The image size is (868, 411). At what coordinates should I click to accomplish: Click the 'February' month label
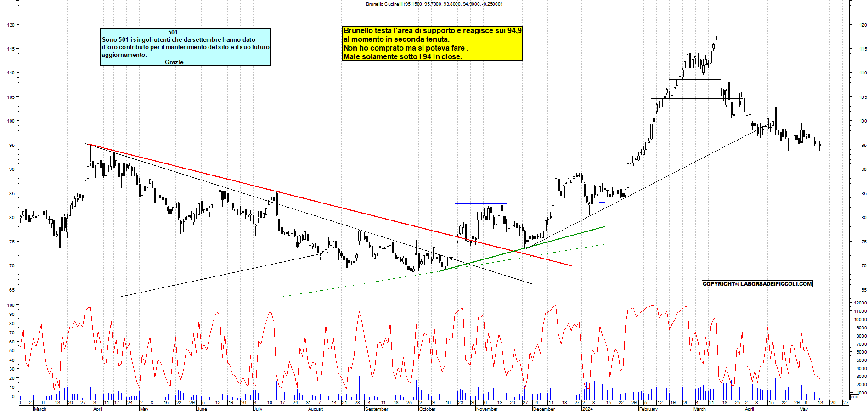coord(648,409)
